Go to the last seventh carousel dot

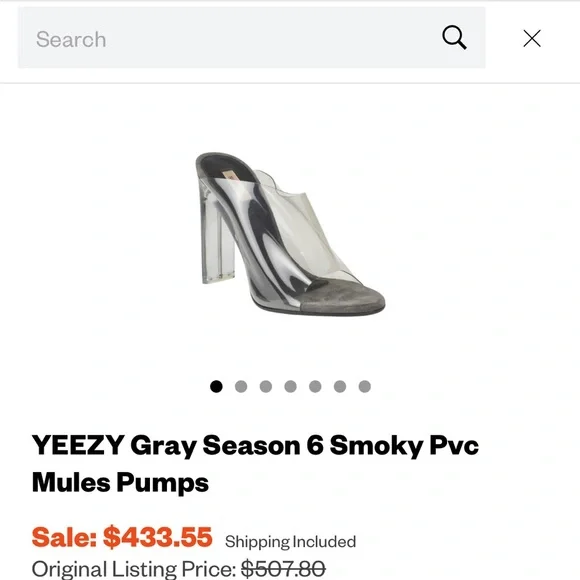(x=365, y=387)
